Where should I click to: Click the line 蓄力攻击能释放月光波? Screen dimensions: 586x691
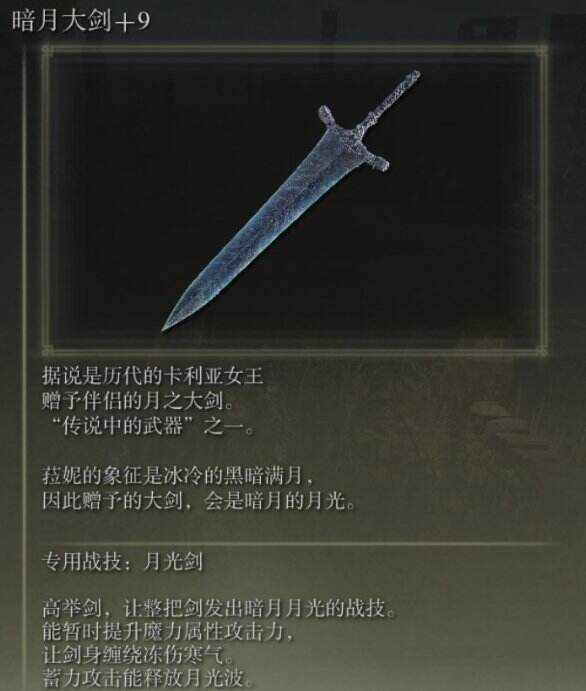[149, 678]
